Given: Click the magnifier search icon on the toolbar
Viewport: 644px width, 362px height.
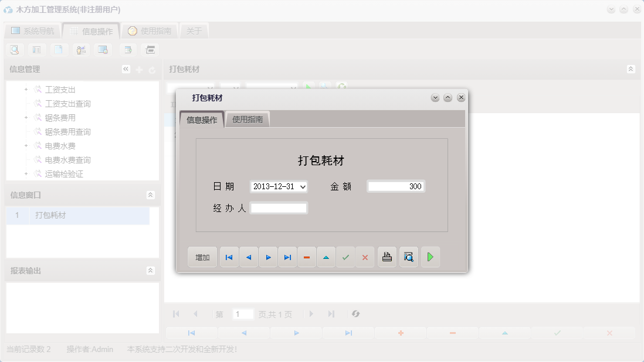Looking at the screenshot, I should pyautogui.click(x=13, y=50).
